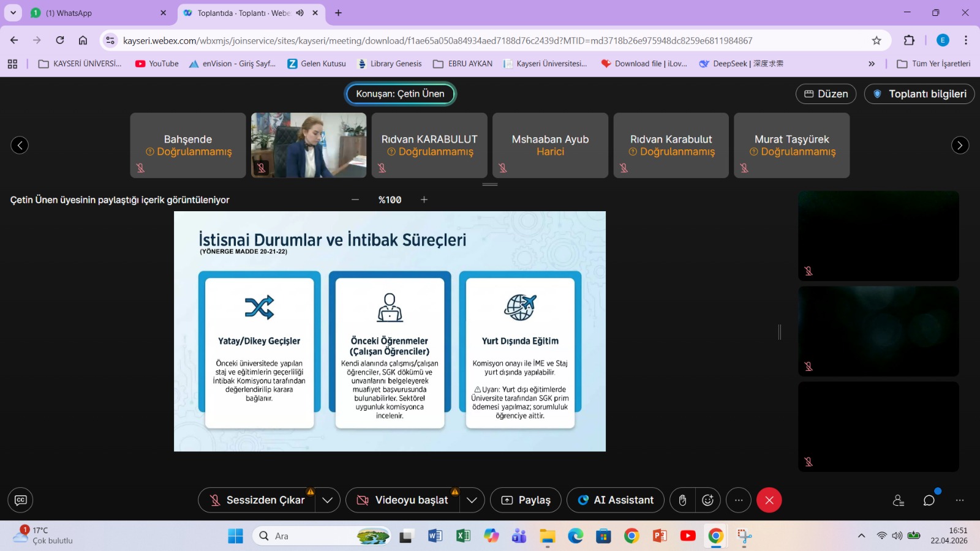Mute the Webex tab audio icon
Screen dimensions: 980x551
pyautogui.click(x=300, y=13)
